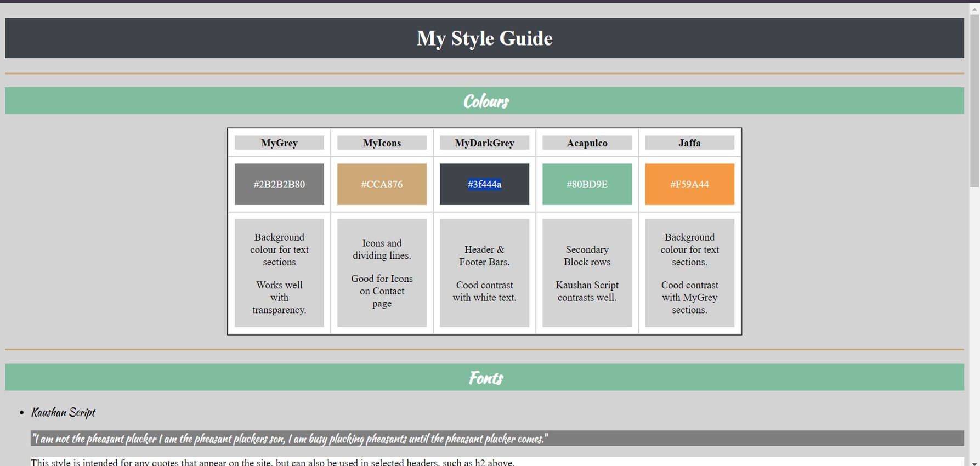Select the MyDarkGrey column header
The width and height of the screenshot is (980, 466).
484,143
